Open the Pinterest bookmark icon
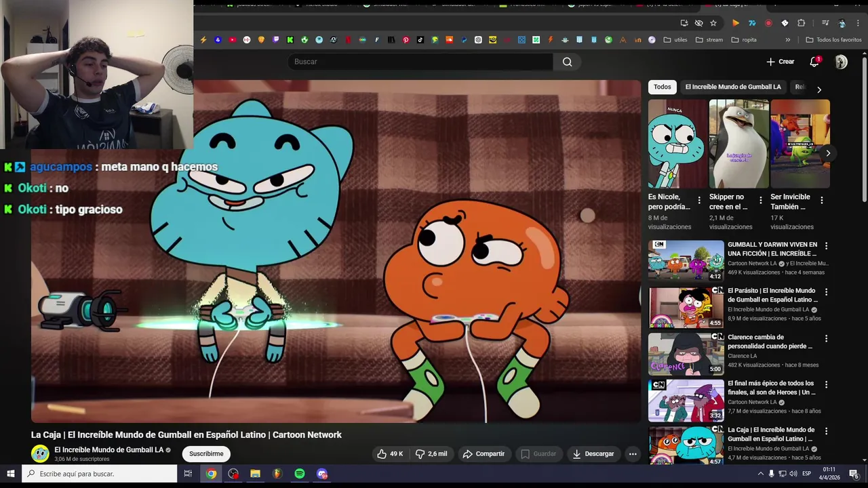The width and height of the screenshot is (868, 488). coord(406,40)
